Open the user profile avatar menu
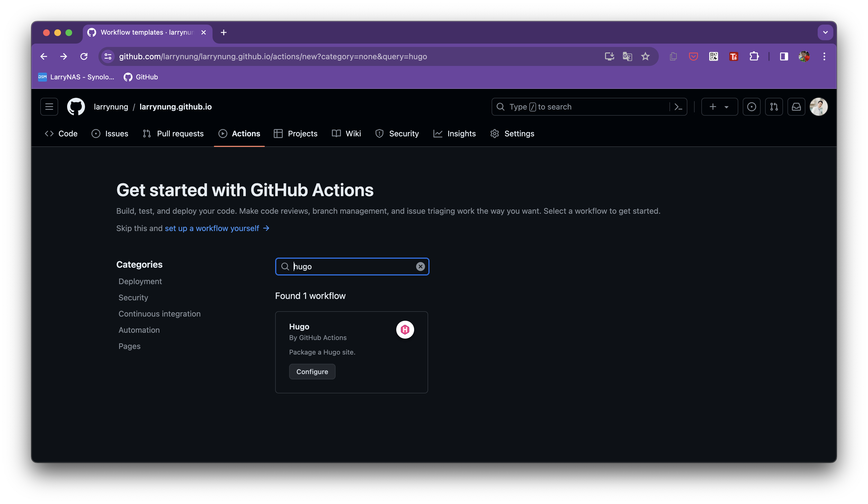This screenshot has height=504, width=868. 819,107
